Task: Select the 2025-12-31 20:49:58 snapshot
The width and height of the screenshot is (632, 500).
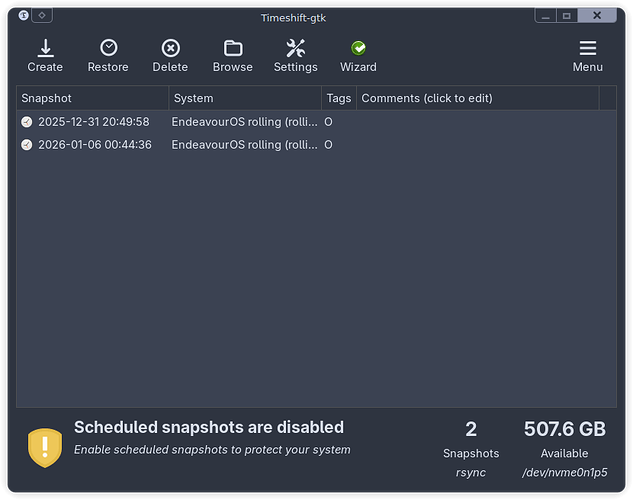Action: point(93,122)
